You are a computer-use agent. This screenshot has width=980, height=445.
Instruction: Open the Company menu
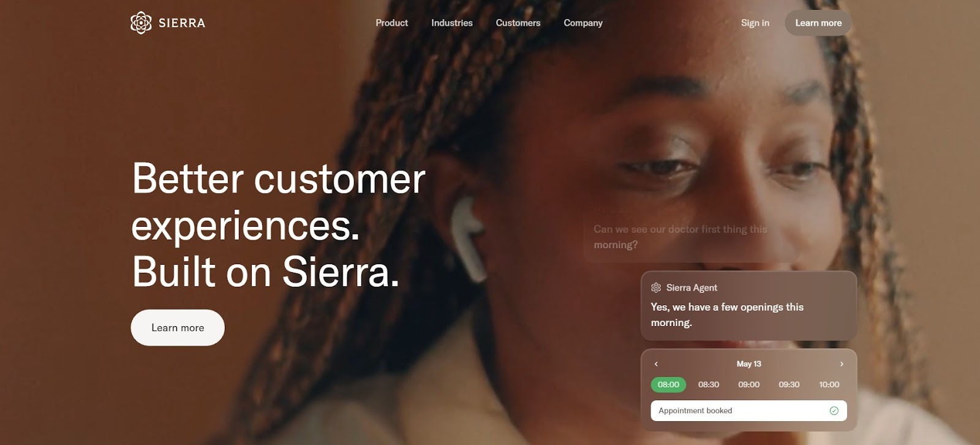583,23
